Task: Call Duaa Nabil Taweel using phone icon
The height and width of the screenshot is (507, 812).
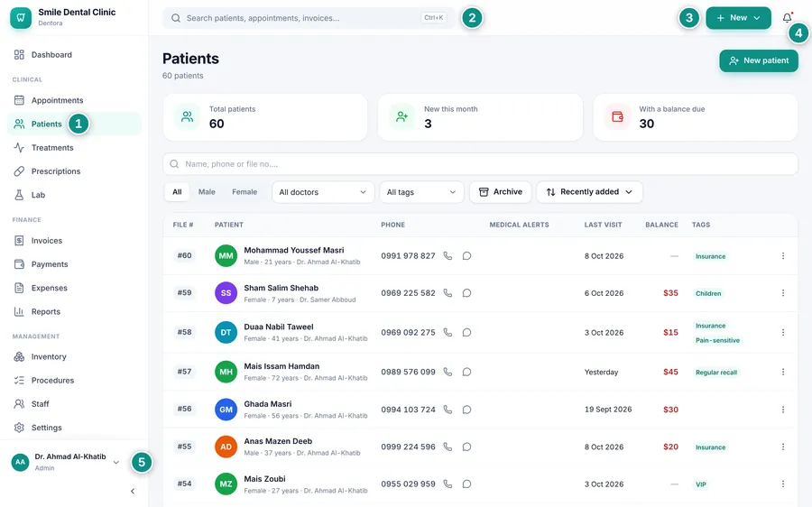Action: coord(448,333)
